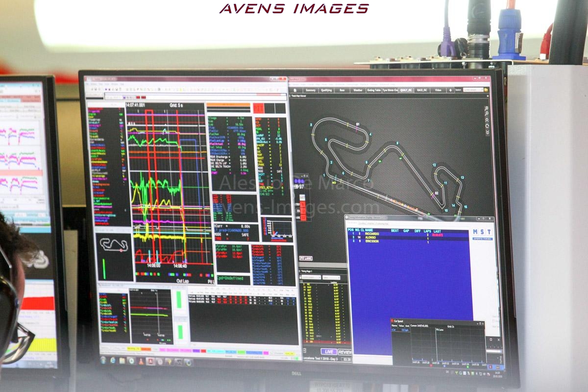The height and width of the screenshot is (392, 588).
Task: Click the orange tab in telemetry bottom strip
Action: 146,349
